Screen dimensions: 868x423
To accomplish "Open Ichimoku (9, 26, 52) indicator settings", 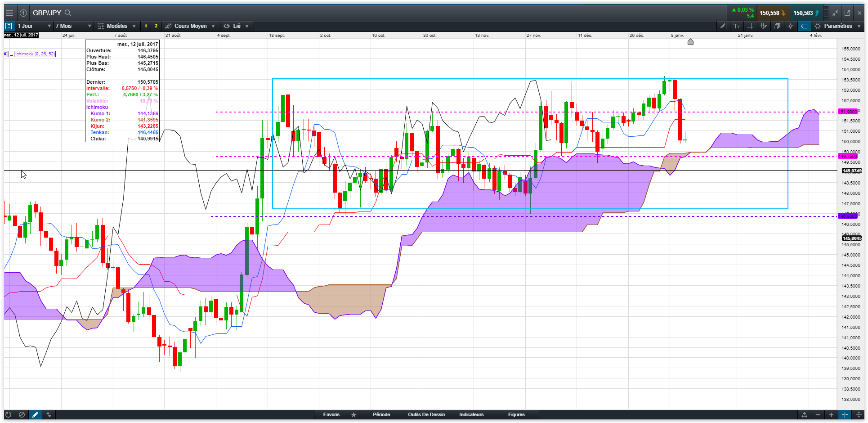I will [x=35, y=54].
